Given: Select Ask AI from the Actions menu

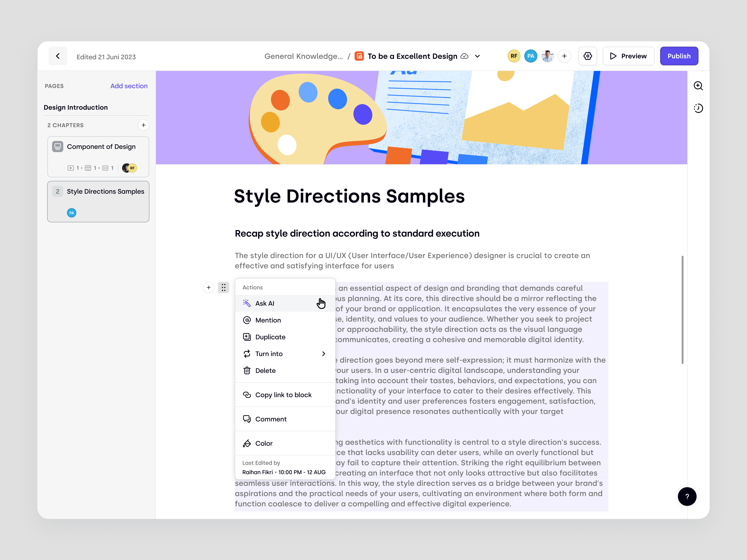Looking at the screenshot, I should tap(265, 303).
